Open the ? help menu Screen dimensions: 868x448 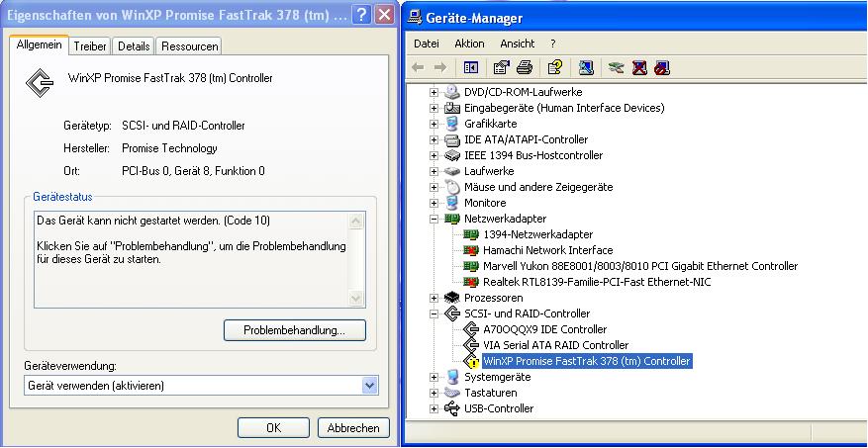[553, 44]
